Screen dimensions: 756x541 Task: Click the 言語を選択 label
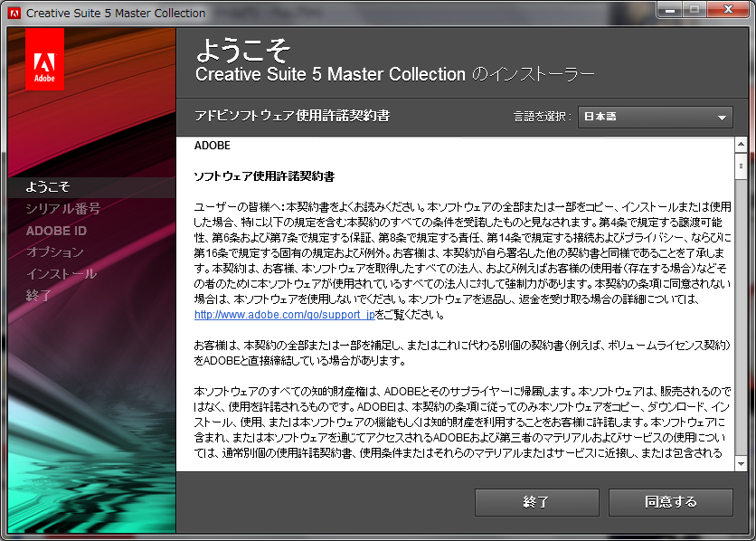coord(543,117)
